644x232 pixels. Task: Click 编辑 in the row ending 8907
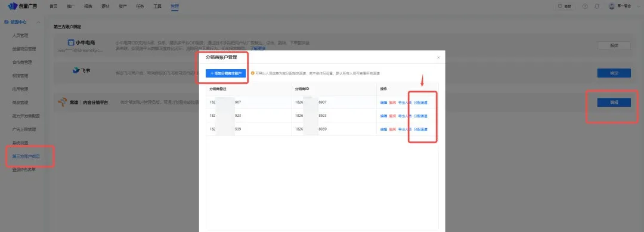click(383, 103)
